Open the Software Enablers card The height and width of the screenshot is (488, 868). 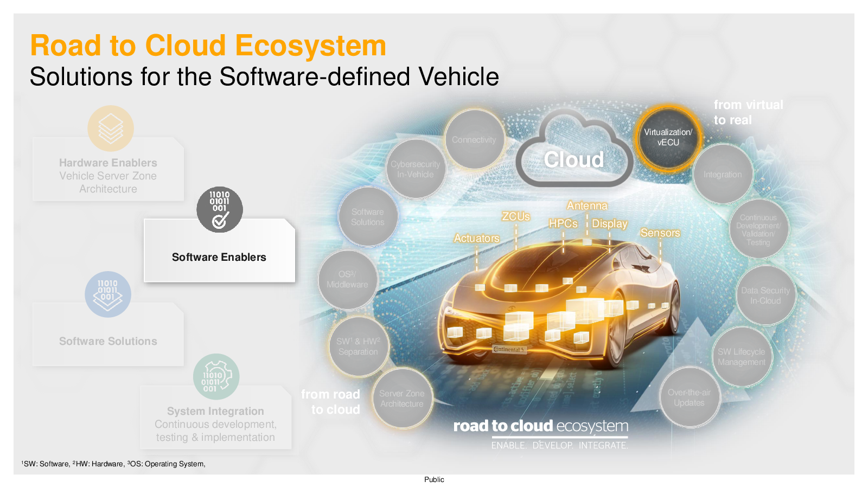[x=219, y=251]
